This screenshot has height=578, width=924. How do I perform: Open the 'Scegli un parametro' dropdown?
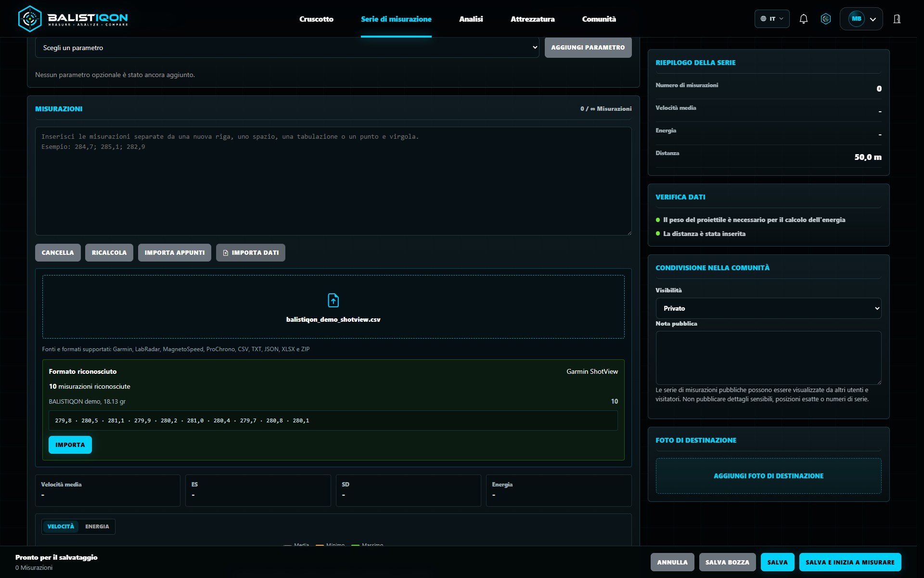click(287, 48)
